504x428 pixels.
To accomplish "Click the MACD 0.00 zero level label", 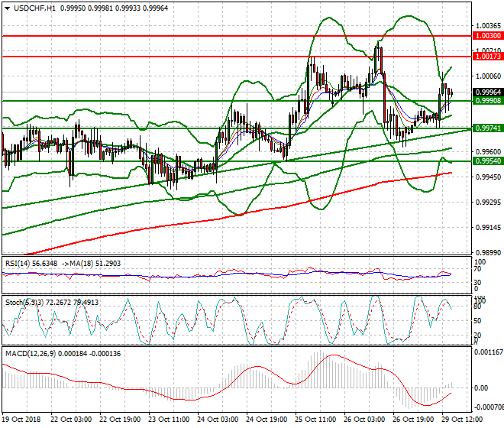I will click(481, 388).
